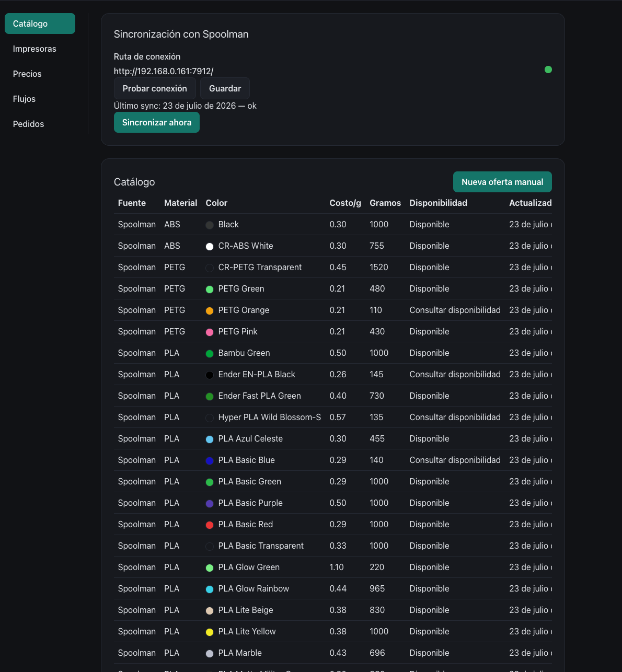Viewport: 622px width, 672px height.
Task: Click the green connection status indicator dot
Action: pos(548,69)
